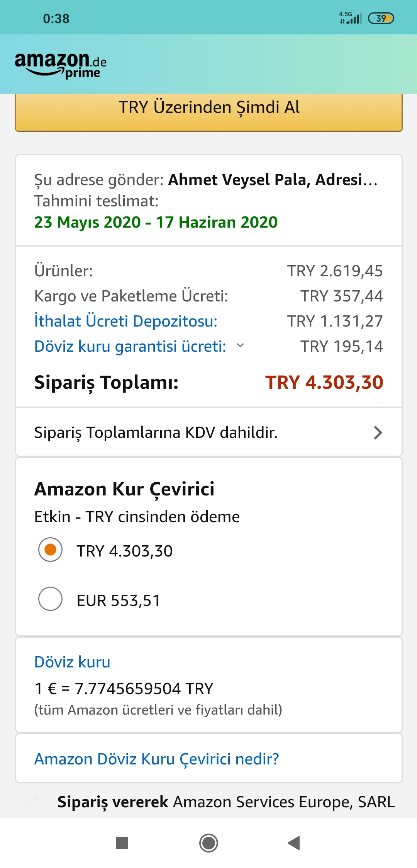The height and width of the screenshot is (868, 417).
Task: Tap the battery indicator in status bar
Action: (381, 18)
